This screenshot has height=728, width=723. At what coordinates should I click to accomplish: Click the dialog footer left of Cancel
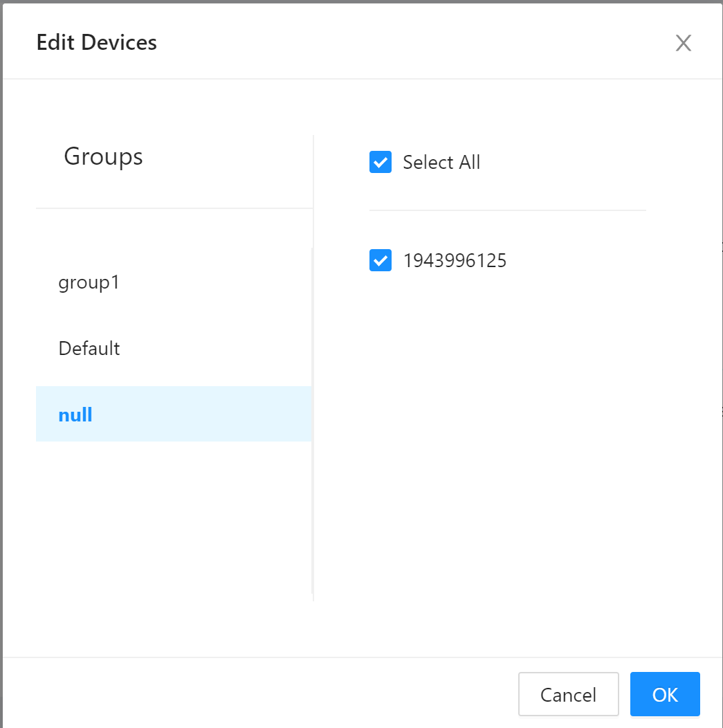277,693
